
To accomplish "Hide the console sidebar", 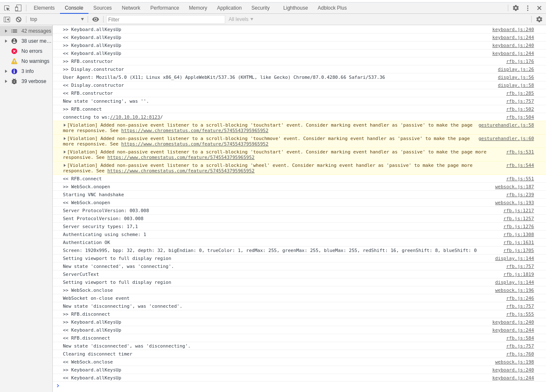I will (x=6, y=19).
